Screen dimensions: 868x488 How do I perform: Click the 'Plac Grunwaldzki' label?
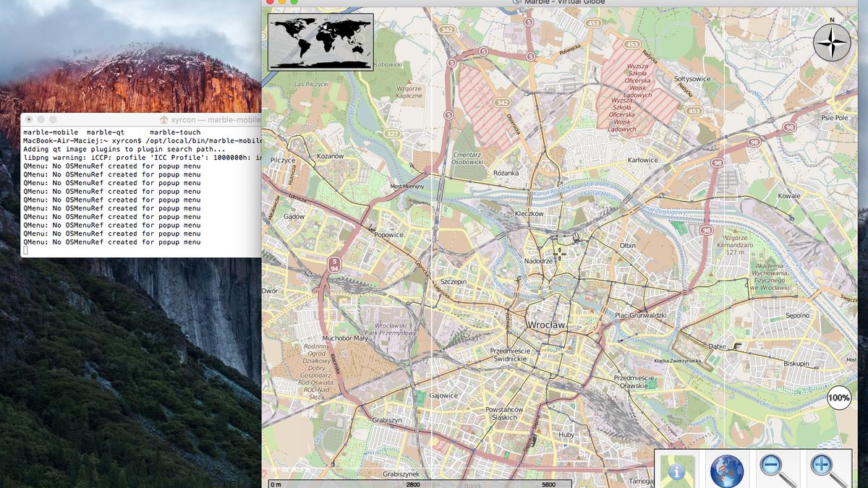[640, 315]
